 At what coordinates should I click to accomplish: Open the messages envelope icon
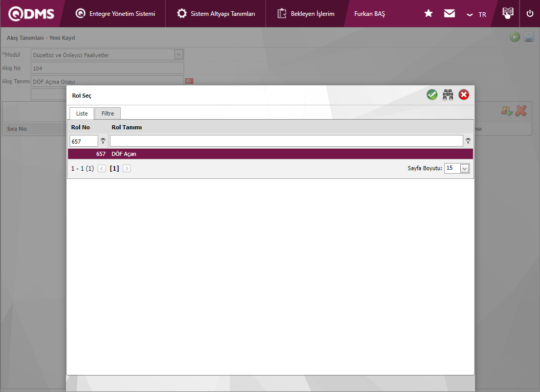[449, 13]
